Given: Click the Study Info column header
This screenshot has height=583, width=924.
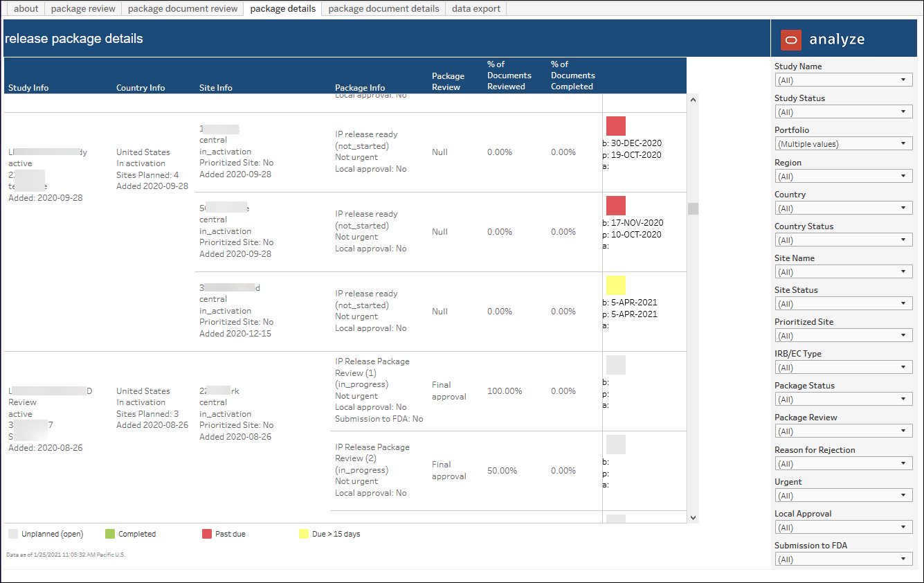Looking at the screenshot, I should point(28,88).
